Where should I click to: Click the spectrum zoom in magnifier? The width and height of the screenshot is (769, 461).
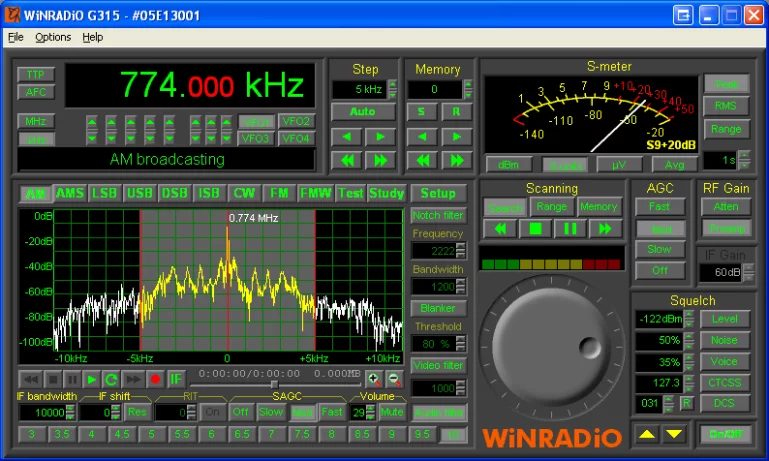click(374, 379)
